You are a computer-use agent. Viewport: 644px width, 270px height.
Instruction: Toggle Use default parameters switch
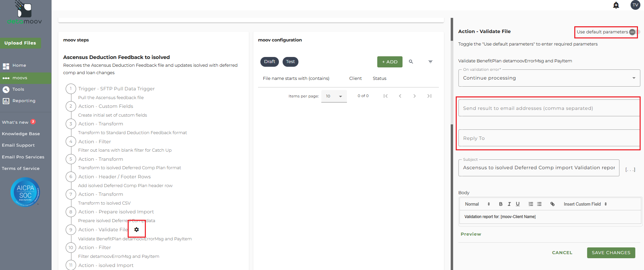634,32
